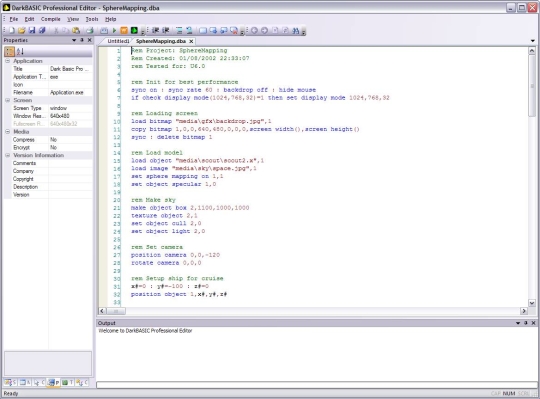Click the bottom panel tab with cursor icon

click(39, 382)
